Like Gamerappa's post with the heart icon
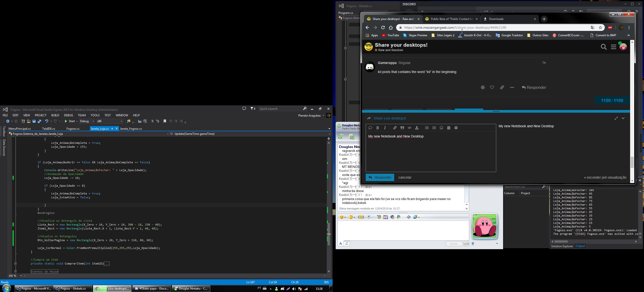The width and height of the screenshot is (644, 292). point(492,87)
